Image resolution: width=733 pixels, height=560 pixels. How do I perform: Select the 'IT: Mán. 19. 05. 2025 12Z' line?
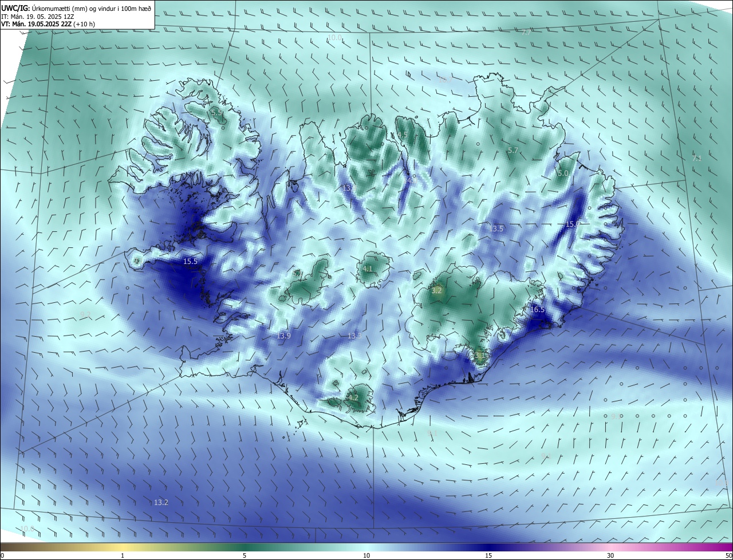pos(37,17)
